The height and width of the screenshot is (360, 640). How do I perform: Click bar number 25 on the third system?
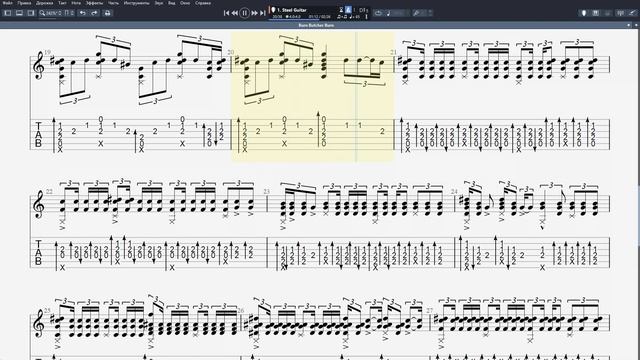click(47, 310)
